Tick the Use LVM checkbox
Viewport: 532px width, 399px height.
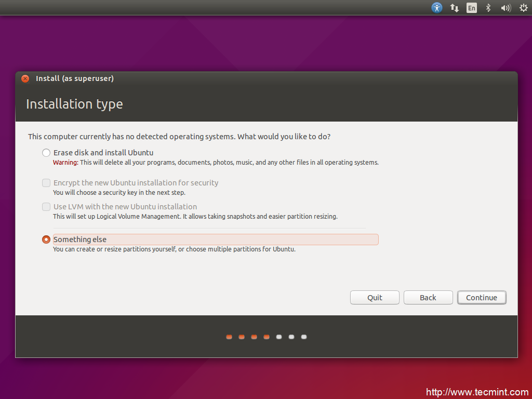(x=46, y=207)
